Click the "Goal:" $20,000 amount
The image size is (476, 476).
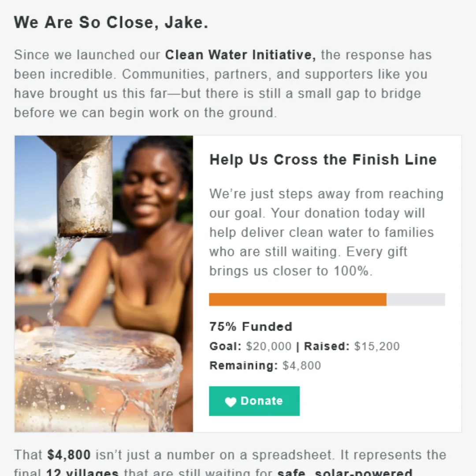pyautogui.click(x=268, y=346)
